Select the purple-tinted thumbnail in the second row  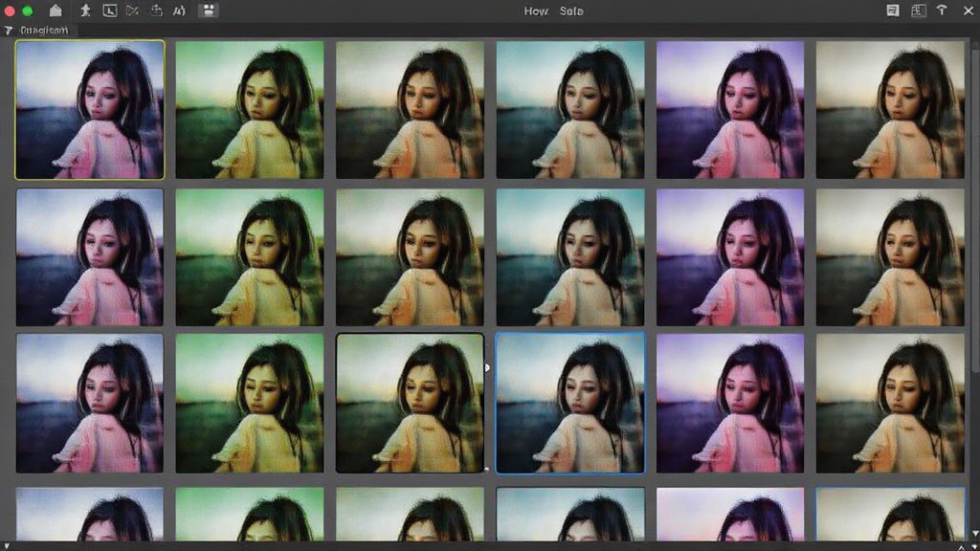click(x=730, y=257)
